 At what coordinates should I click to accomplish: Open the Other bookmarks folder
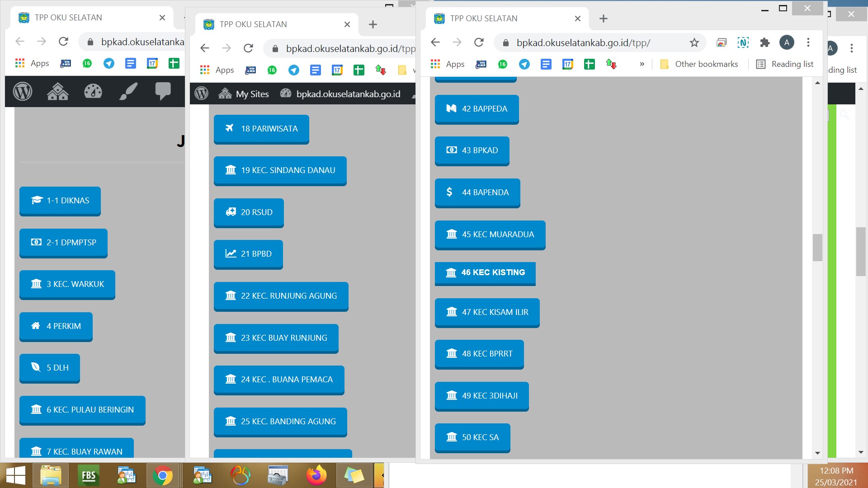[x=699, y=64]
